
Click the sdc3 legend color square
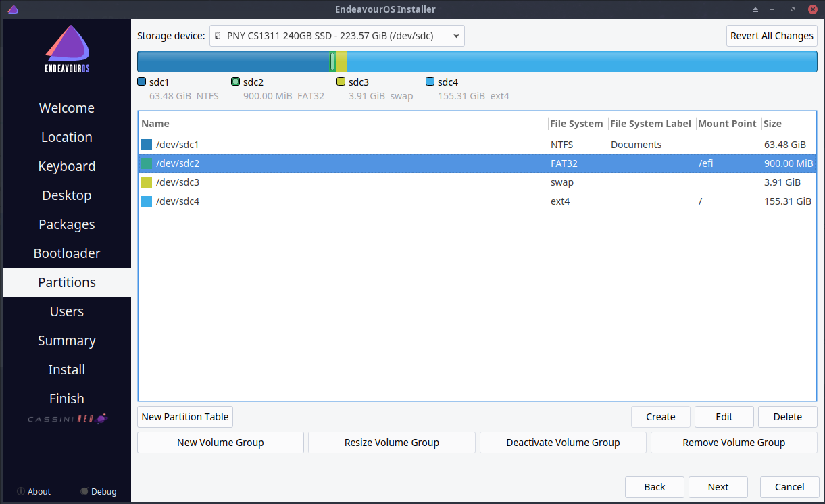point(341,82)
